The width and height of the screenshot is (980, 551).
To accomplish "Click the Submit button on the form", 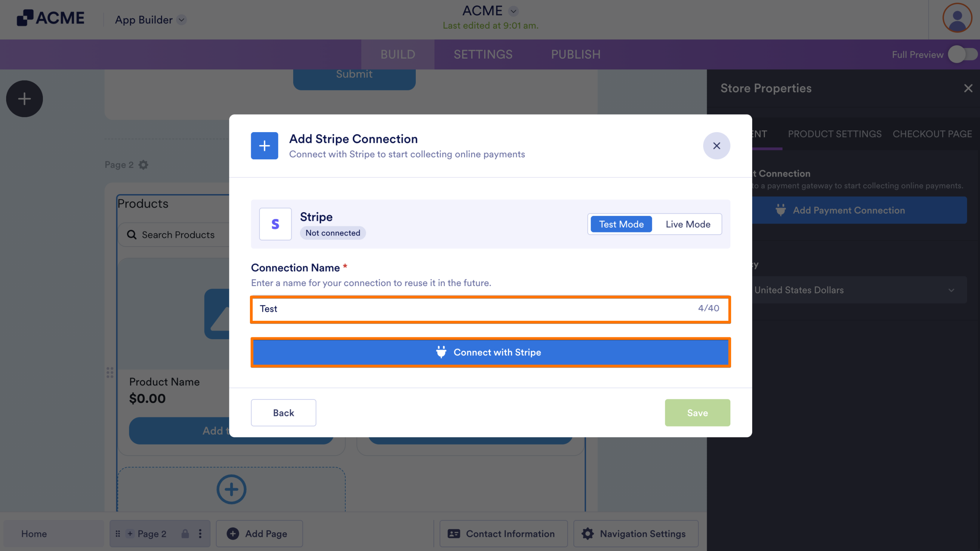I will pyautogui.click(x=354, y=79).
